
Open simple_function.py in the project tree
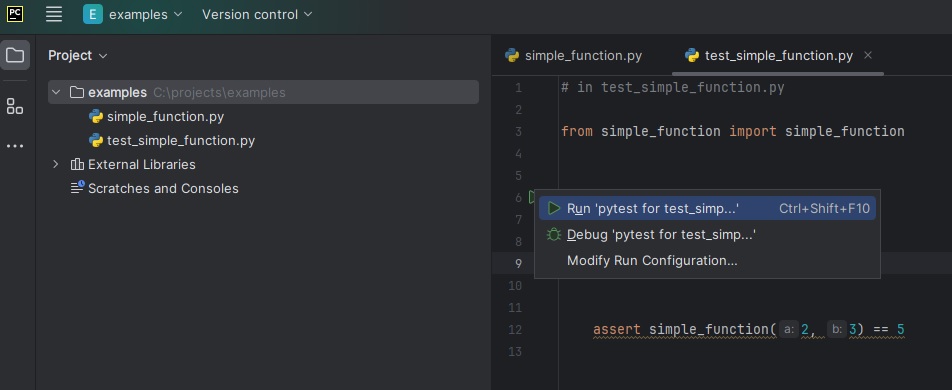pos(165,116)
